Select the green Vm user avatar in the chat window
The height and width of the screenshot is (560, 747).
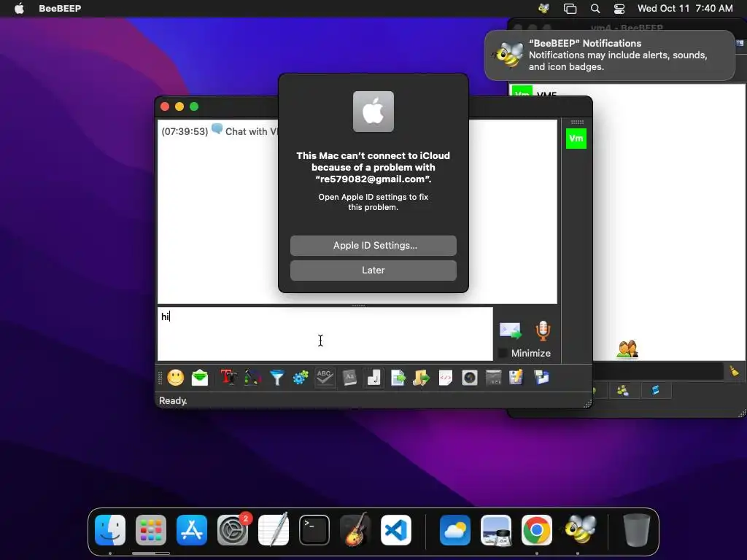[x=576, y=139]
